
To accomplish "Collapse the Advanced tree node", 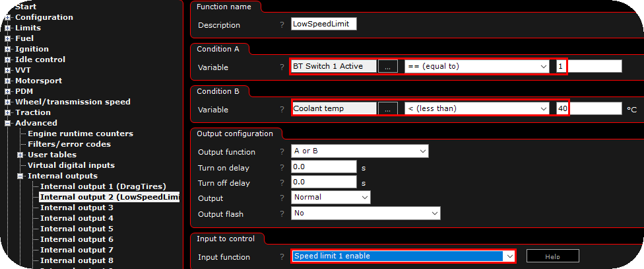I will coord(7,124).
